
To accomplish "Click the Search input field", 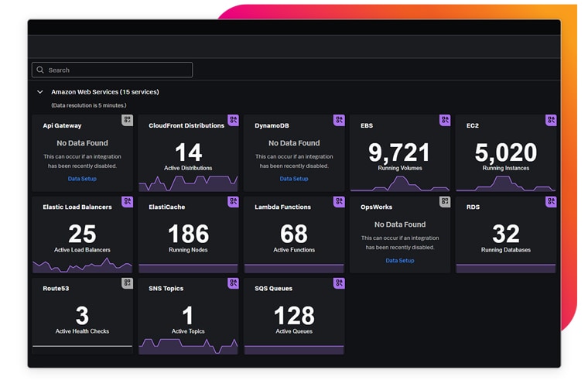I will 112,70.
